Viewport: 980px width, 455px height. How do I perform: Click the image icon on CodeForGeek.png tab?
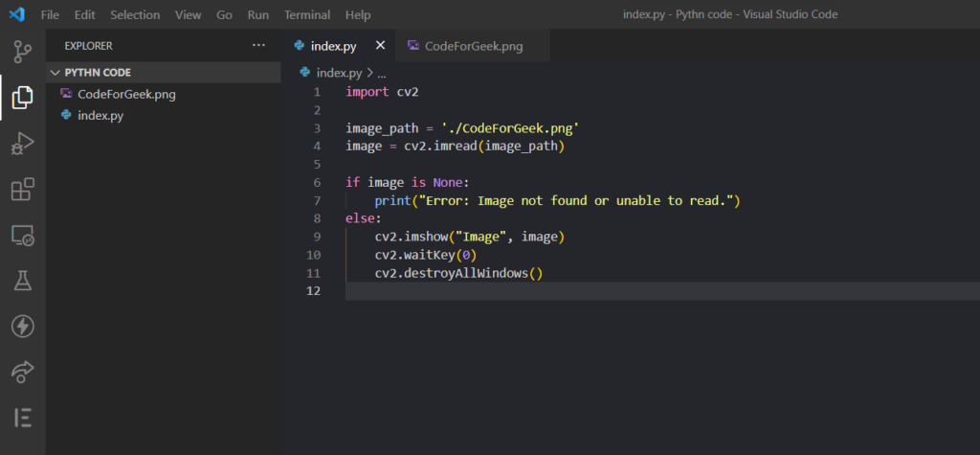(x=413, y=46)
